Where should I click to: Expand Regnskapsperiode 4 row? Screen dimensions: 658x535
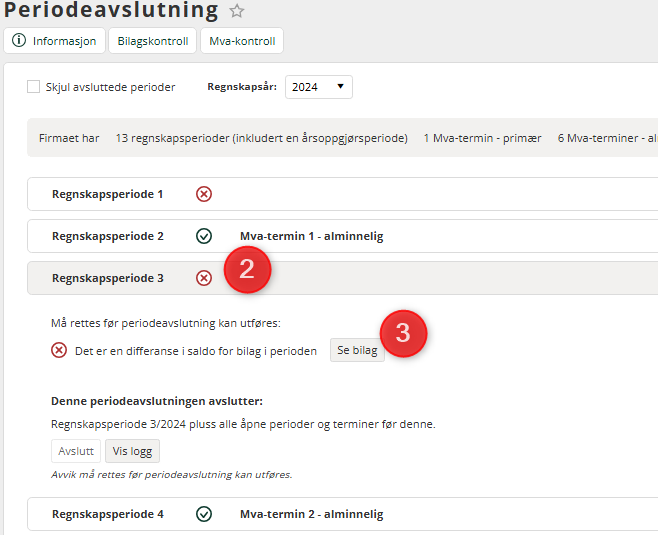(x=342, y=514)
